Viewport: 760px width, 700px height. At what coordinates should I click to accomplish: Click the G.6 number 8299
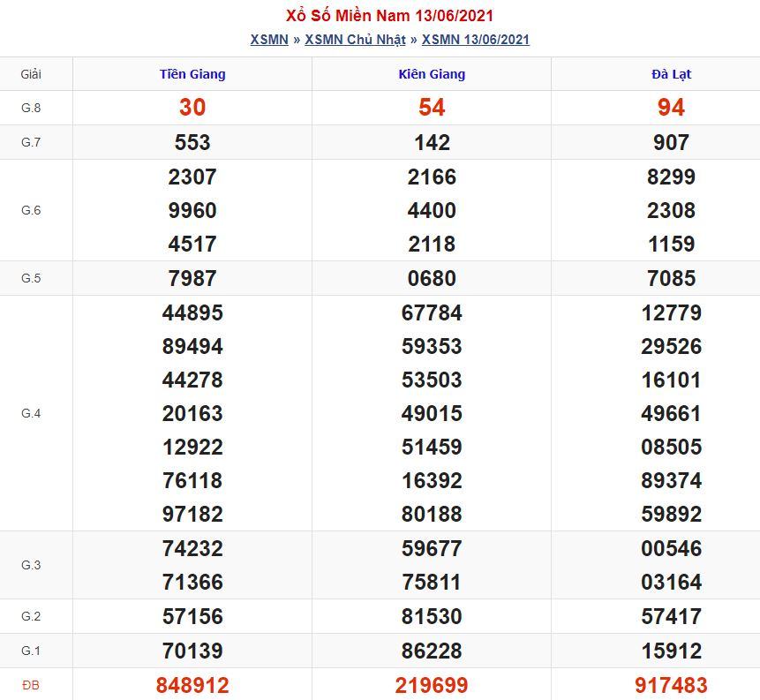point(672,177)
